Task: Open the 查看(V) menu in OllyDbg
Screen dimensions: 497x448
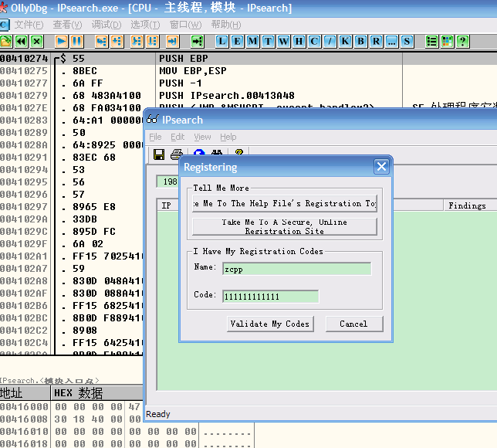Action: pyautogui.click(x=67, y=25)
